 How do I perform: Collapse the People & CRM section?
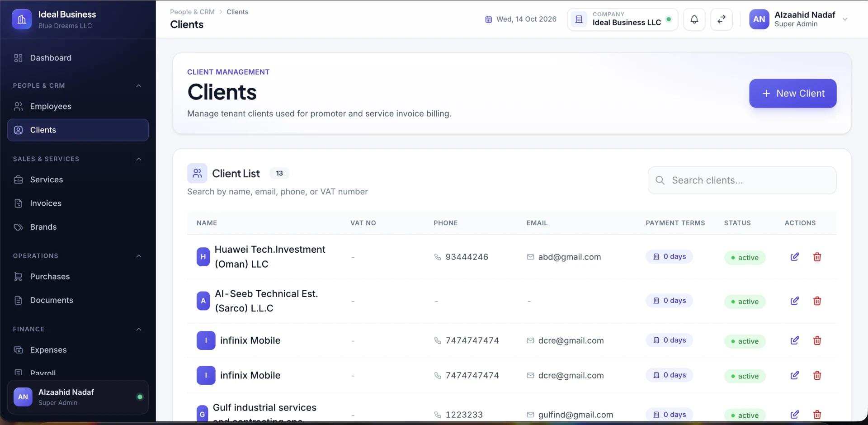(x=139, y=86)
